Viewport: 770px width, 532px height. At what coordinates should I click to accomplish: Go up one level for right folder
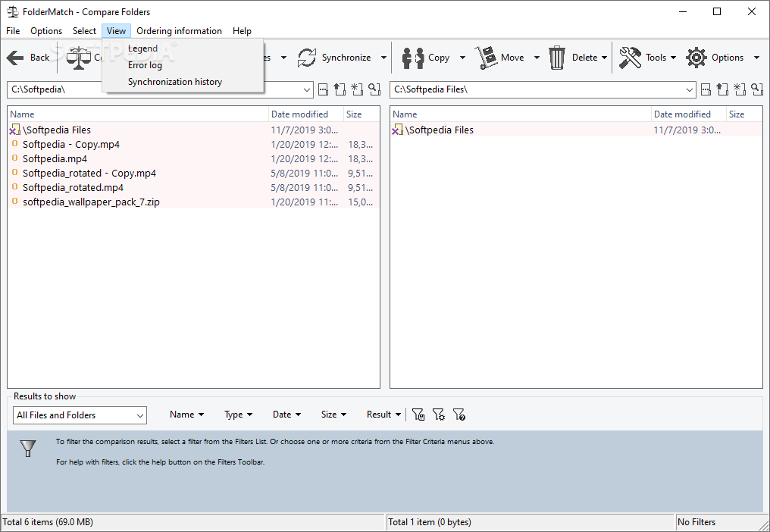[721, 89]
